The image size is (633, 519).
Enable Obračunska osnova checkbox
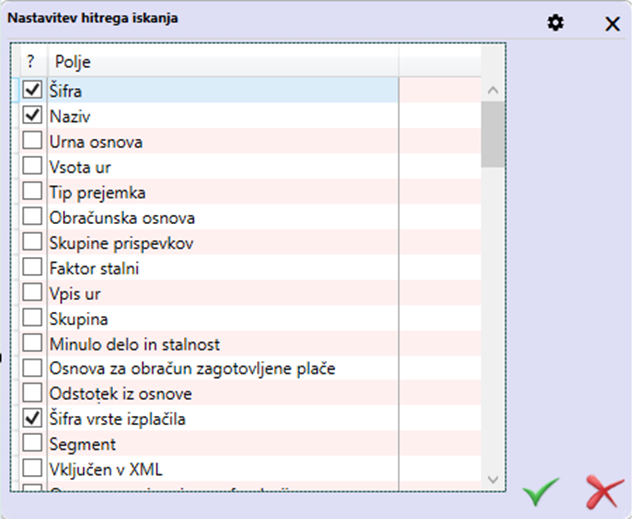coord(32,217)
